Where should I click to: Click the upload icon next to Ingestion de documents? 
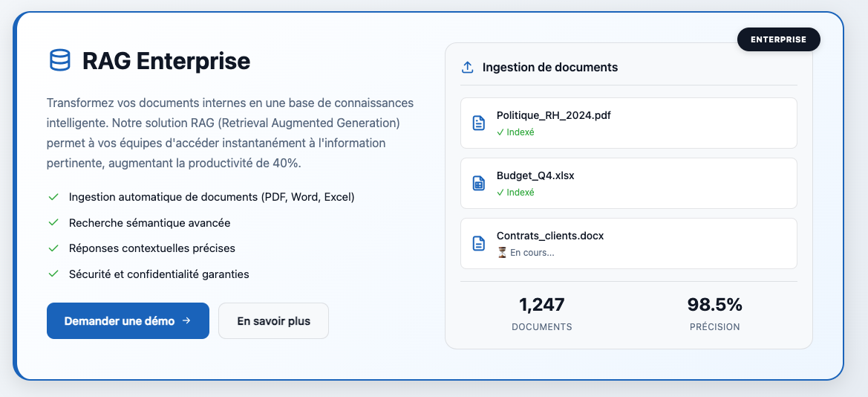468,68
